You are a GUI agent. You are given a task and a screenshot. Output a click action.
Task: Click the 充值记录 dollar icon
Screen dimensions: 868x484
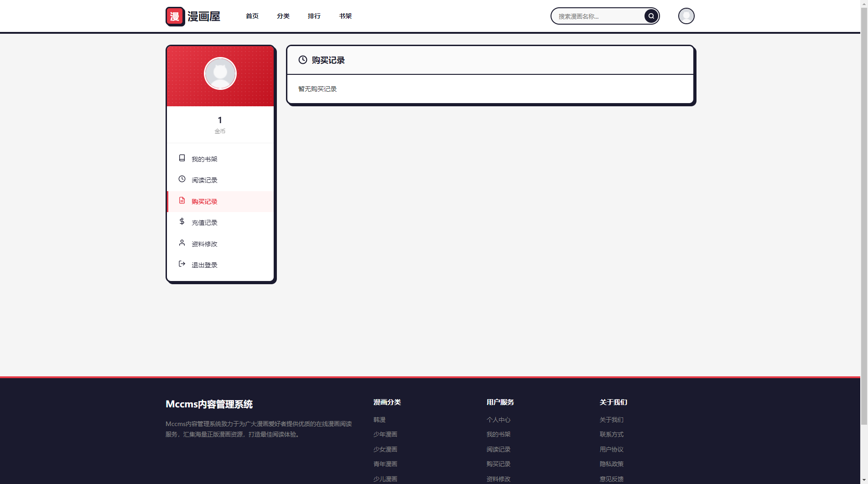pyautogui.click(x=182, y=222)
